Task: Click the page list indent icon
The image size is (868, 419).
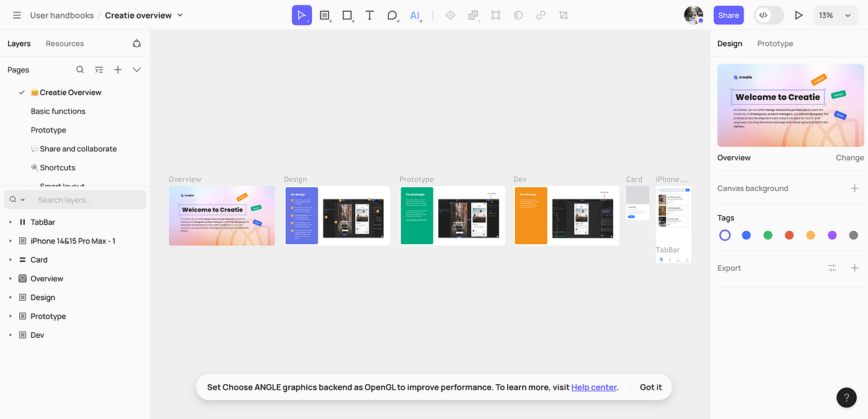Action: coord(99,69)
